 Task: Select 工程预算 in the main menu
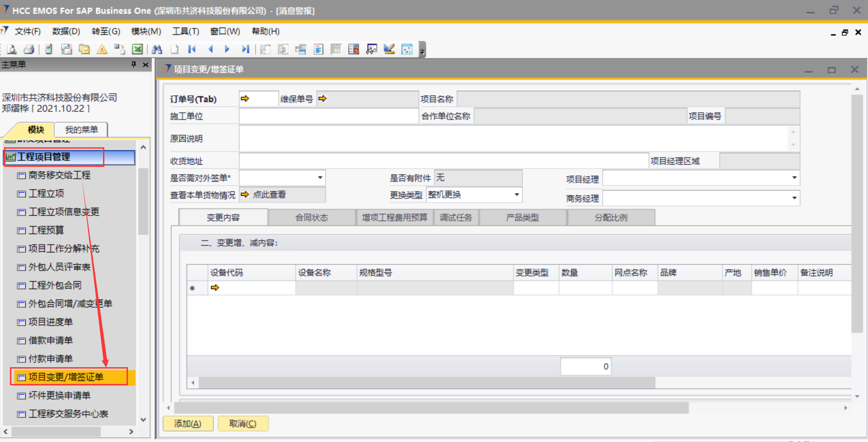pyautogui.click(x=46, y=230)
